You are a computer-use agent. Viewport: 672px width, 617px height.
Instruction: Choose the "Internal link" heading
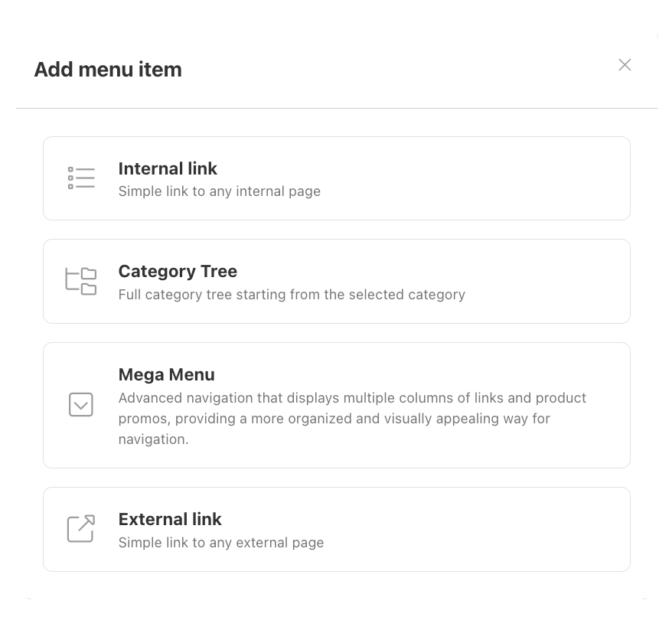tap(168, 168)
